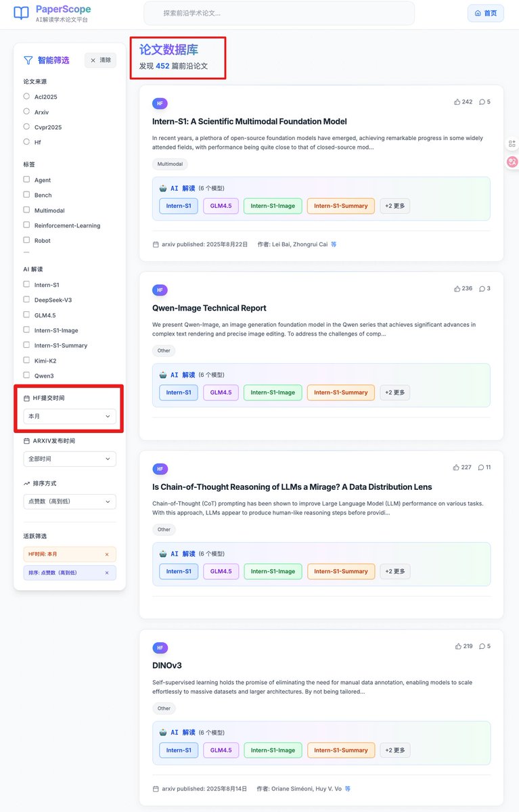Select the Arxiv source radio button
This screenshot has height=812, width=519.
tap(27, 112)
